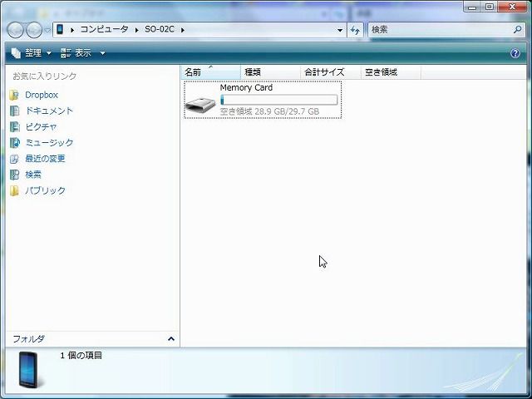Open 検索 in favorite links
532x399 pixels.
(x=33, y=175)
